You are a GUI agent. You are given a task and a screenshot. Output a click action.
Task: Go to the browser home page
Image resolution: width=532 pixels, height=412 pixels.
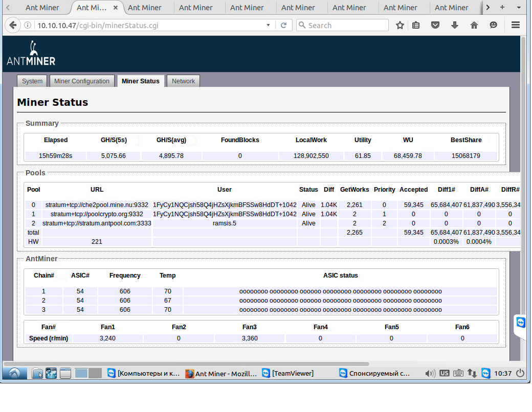pyautogui.click(x=474, y=25)
